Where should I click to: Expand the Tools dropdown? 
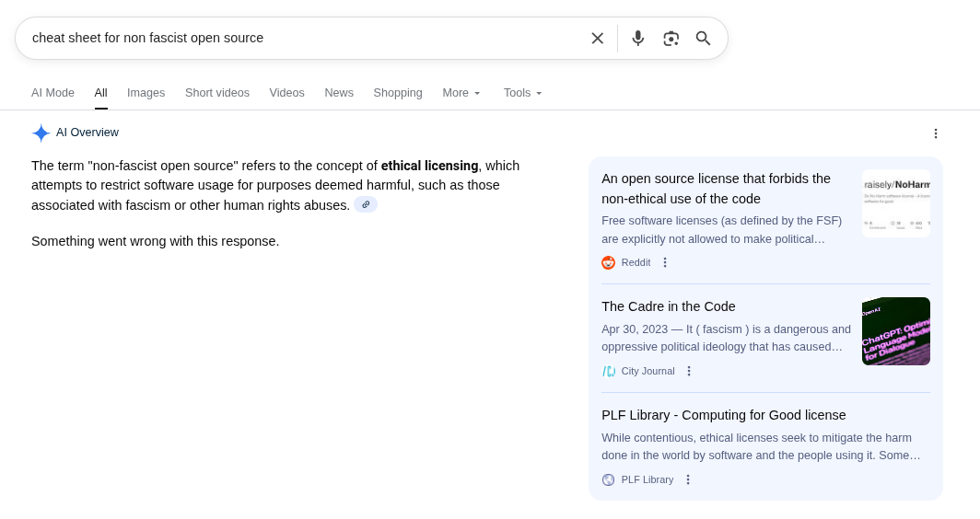[522, 93]
